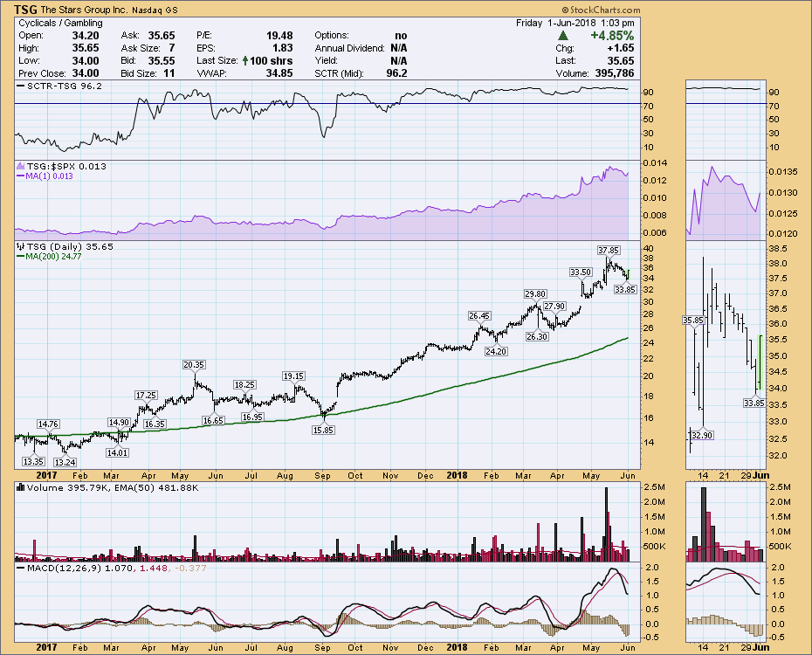The height and width of the screenshot is (655, 812).
Task: Click the High row value 35.65
Action: (x=86, y=48)
